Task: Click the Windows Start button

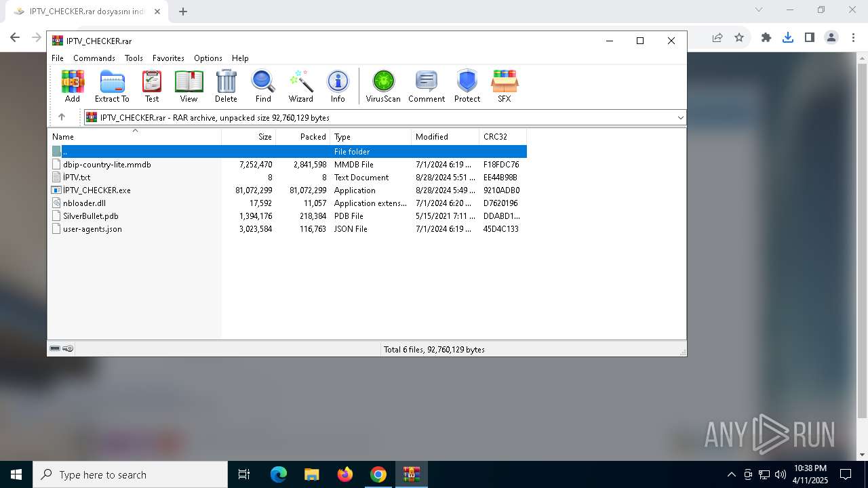Action: pos(16,474)
